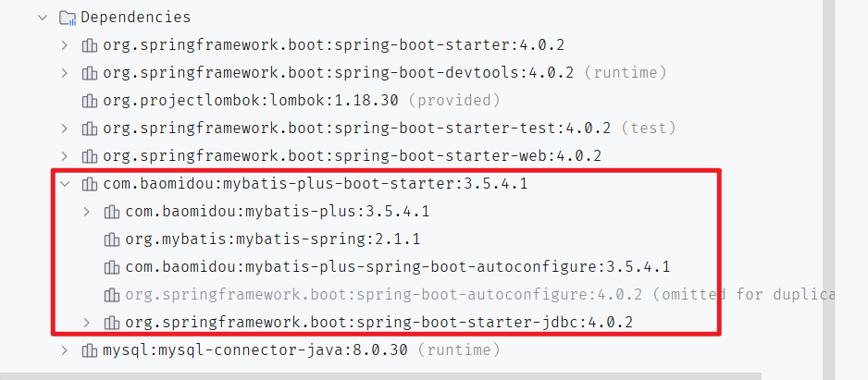The height and width of the screenshot is (380, 868).
Task: Expand spring-boot-starter-web dependency
Action: tap(65, 156)
